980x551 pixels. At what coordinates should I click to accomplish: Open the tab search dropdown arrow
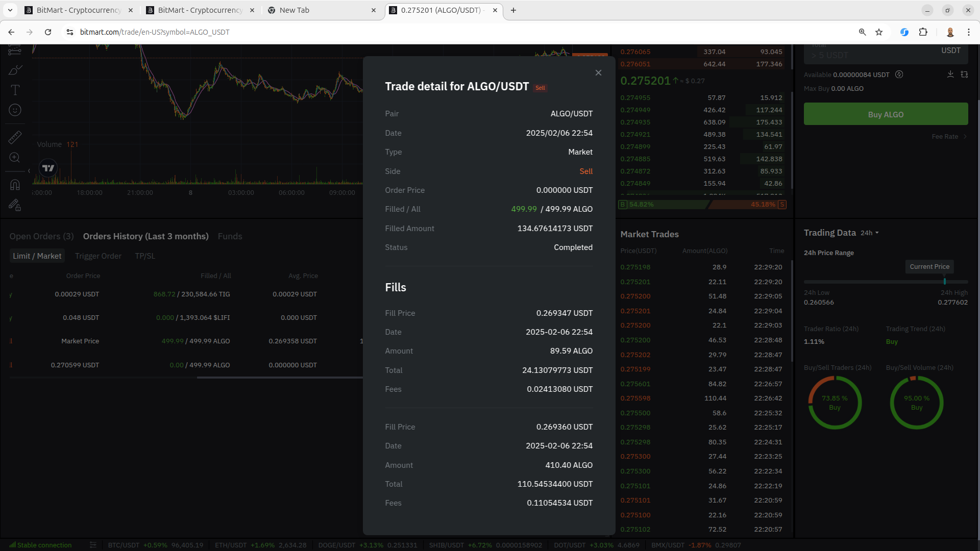(10, 10)
